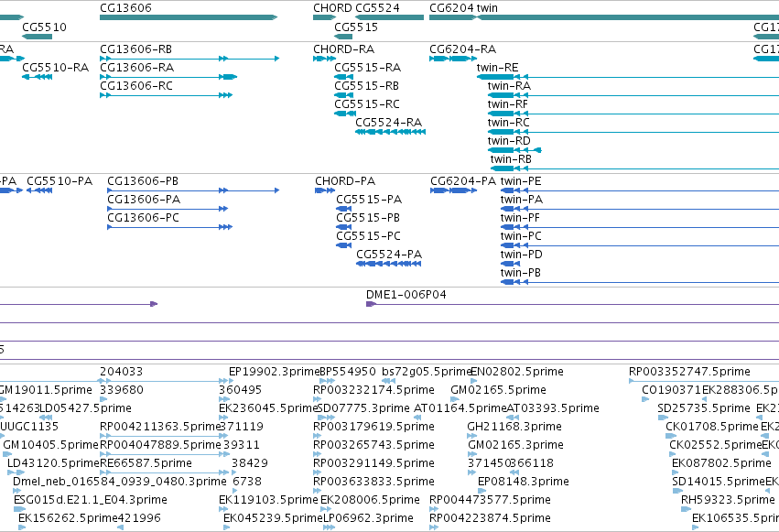Image resolution: width=779 pixels, height=532 pixels.
Task: Open EST SD07775.3prime
Action: [363, 408]
